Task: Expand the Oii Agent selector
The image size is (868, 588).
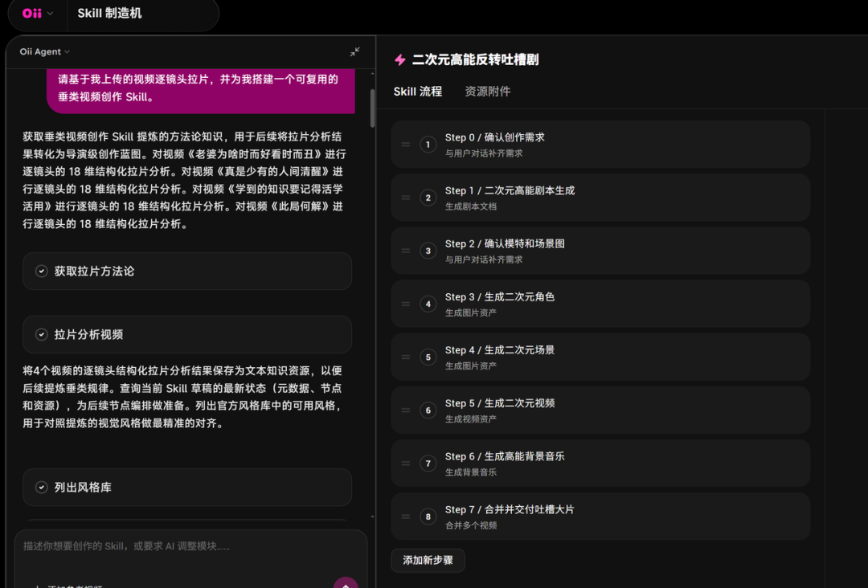Action: 45,51
